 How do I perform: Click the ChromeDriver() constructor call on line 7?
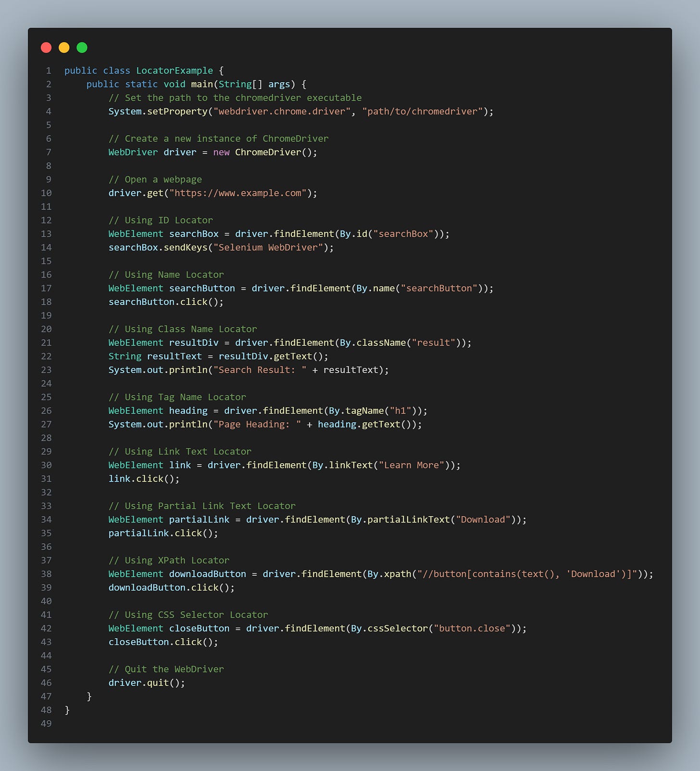click(x=274, y=152)
